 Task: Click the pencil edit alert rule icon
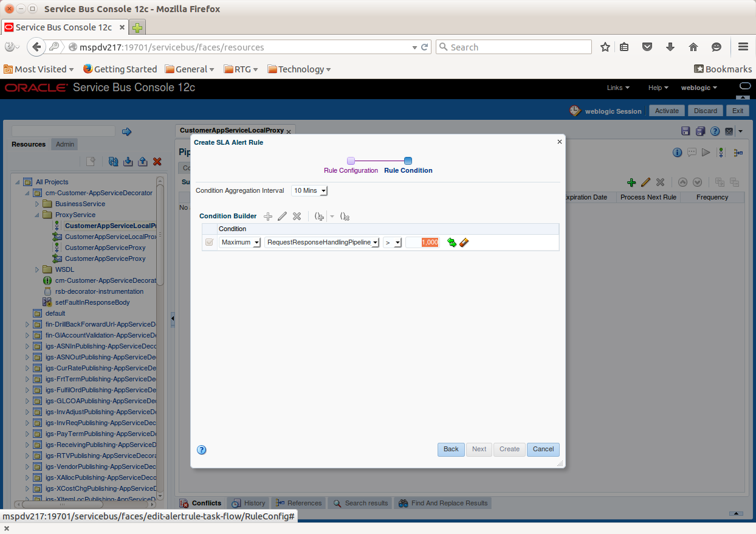[x=645, y=182]
